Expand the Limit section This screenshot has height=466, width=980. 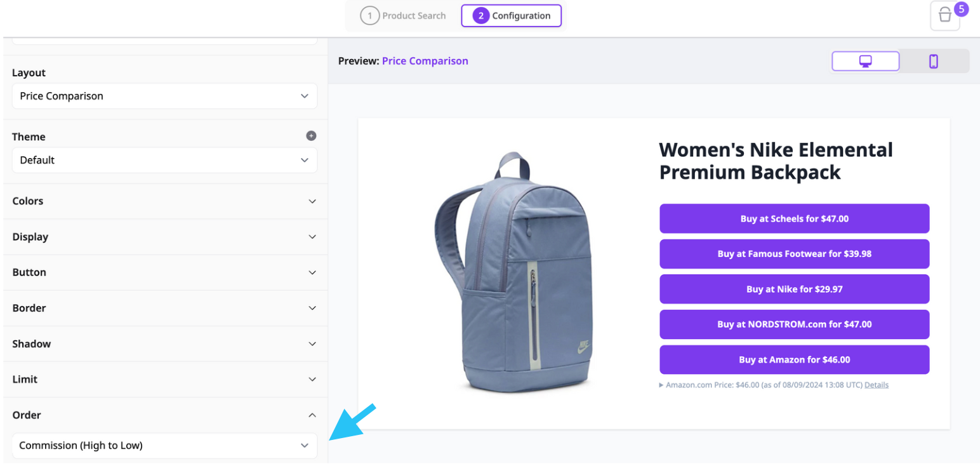[164, 379]
